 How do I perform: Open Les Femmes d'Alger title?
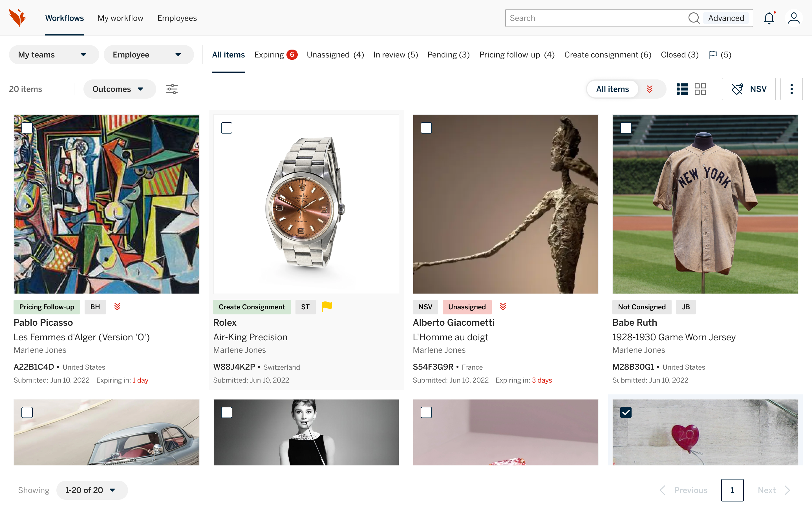point(81,337)
